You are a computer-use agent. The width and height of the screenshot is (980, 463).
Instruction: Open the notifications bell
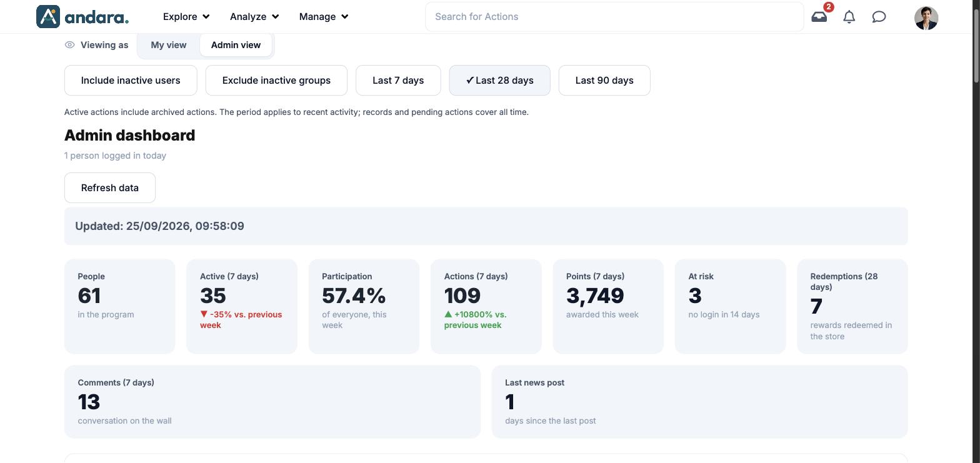click(849, 17)
